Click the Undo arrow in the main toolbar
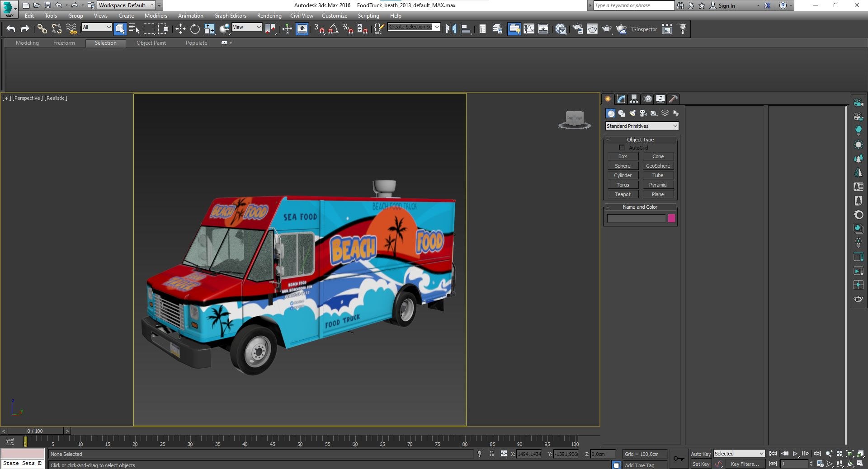Viewport: 868px width, 469px height. click(11, 29)
